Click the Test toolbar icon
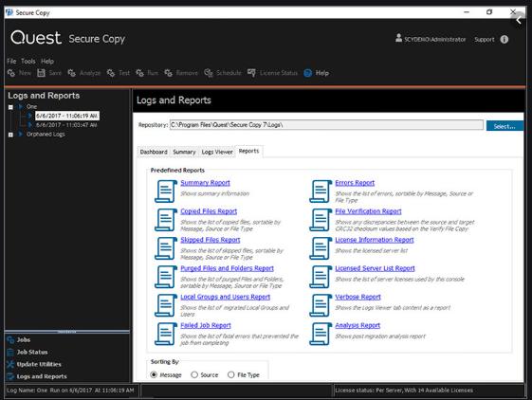The image size is (532, 400). tap(111, 73)
